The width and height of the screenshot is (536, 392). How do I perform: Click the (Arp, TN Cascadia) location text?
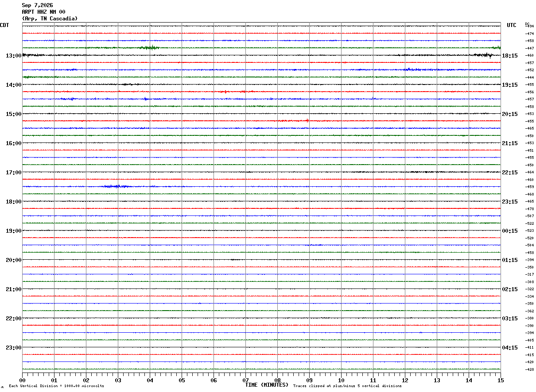tap(50, 19)
